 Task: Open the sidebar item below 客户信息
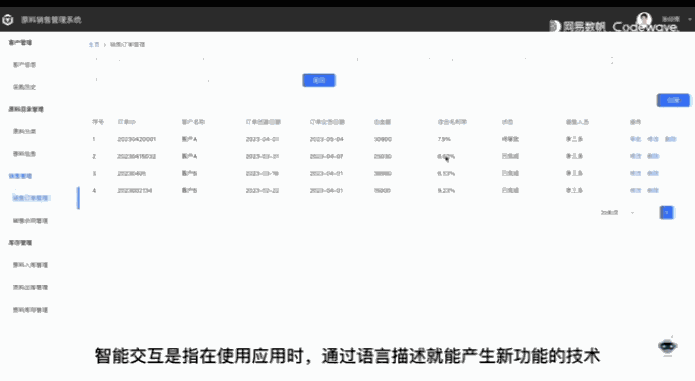coord(24,87)
